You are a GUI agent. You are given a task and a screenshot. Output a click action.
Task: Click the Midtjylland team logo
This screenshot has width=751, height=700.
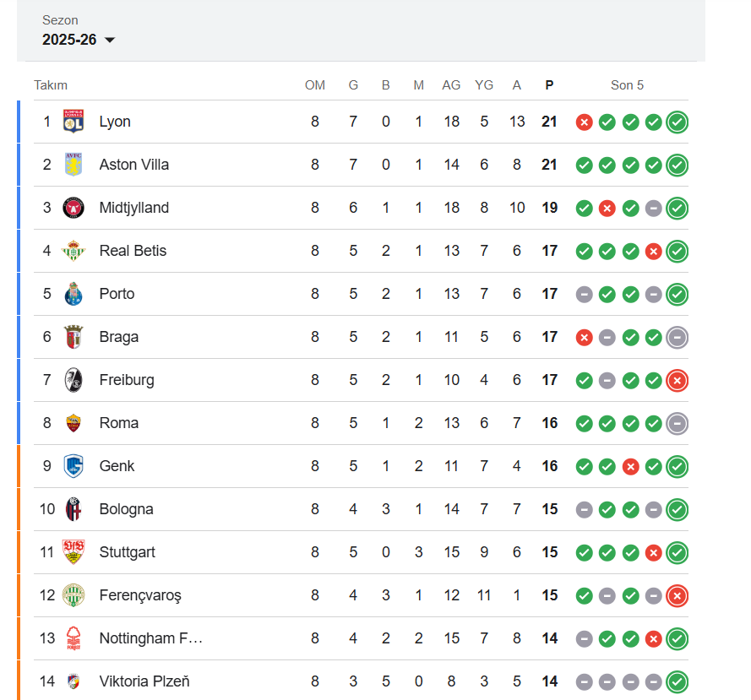(x=73, y=208)
